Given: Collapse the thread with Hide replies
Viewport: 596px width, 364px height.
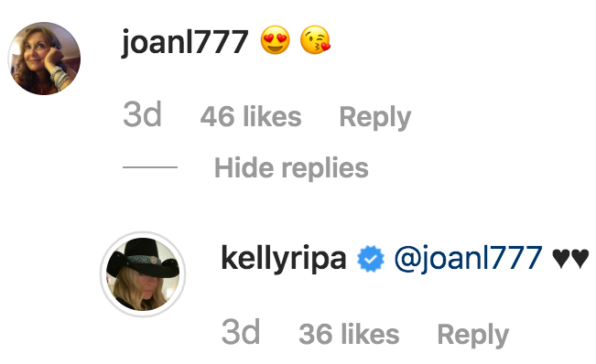Looking at the screenshot, I should click(291, 167).
